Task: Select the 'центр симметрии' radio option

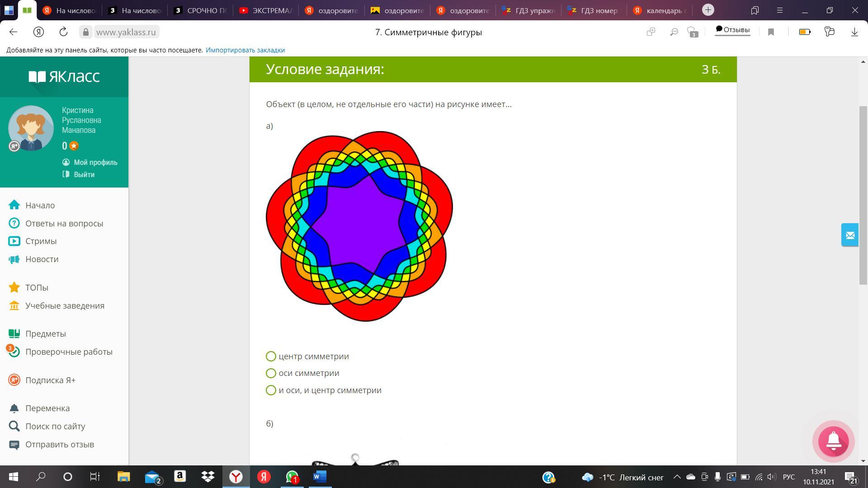Action: coord(271,357)
